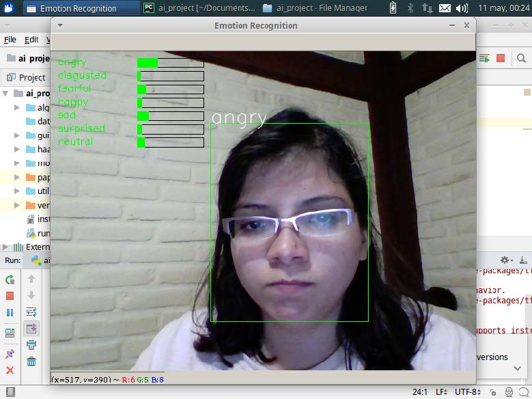Click the Rerun button in Run panel

pyautogui.click(x=10, y=279)
